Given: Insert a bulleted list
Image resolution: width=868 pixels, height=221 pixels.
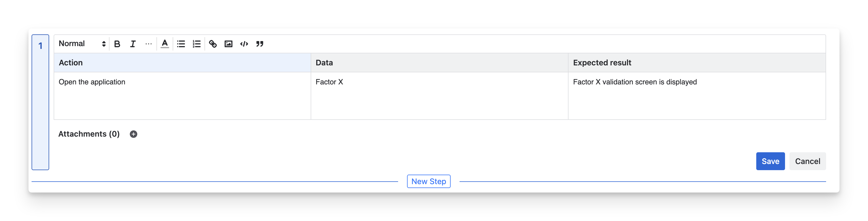Looking at the screenshot, I should tap(181, 44).
